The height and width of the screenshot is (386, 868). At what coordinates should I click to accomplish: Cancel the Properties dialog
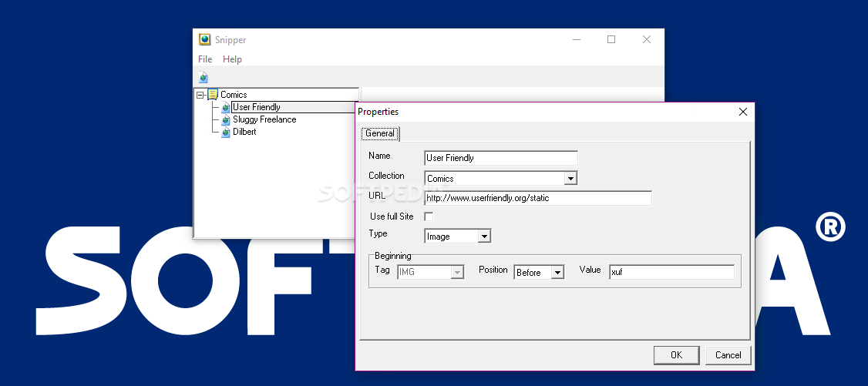[728, 355]
